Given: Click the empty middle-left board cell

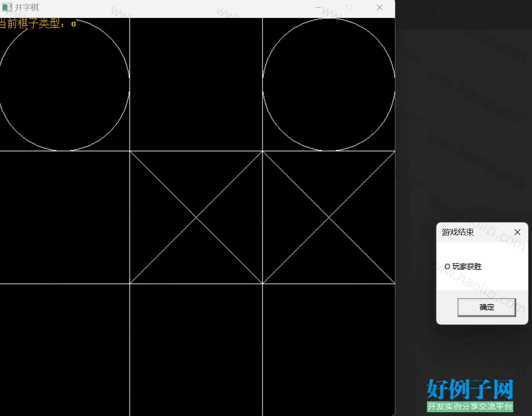Looking at the screenshot, I should click(65, 217).
